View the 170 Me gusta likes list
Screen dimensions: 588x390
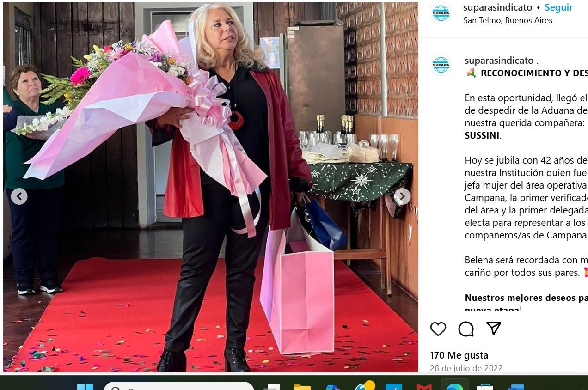(x=459, y=355)
